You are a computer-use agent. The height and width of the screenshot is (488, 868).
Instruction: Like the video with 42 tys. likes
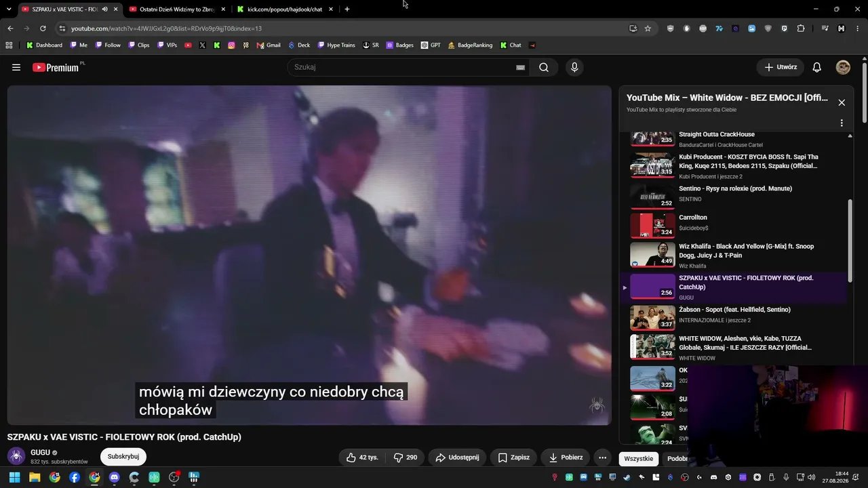point(362,457)
